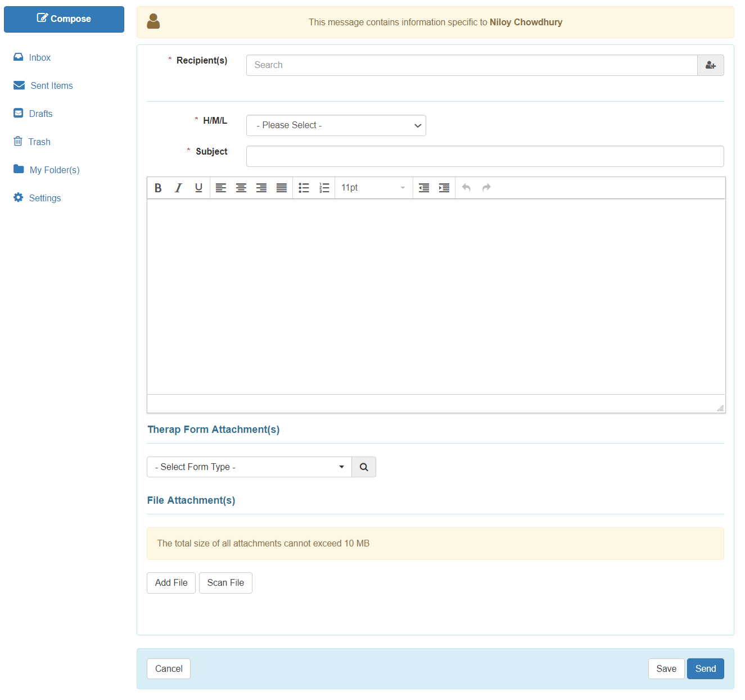Insert a bulleted list
745x700 pixels.
click(304, 188)
